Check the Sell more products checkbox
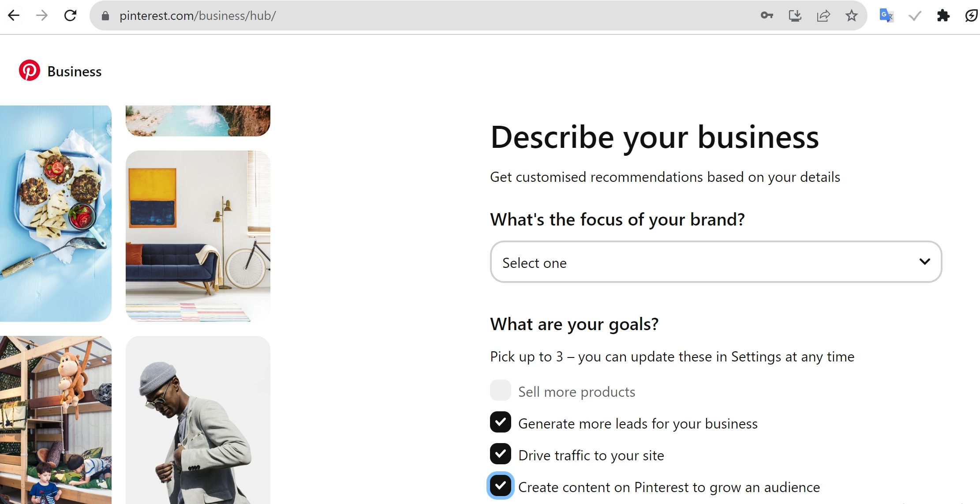The image size is (980, 504). pos(500,391)
